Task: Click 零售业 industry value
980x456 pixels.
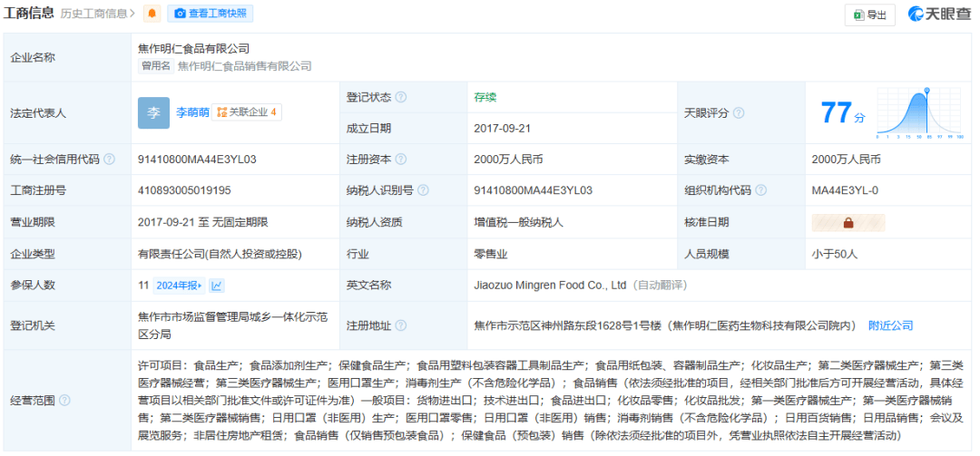Action: (491, 254)
